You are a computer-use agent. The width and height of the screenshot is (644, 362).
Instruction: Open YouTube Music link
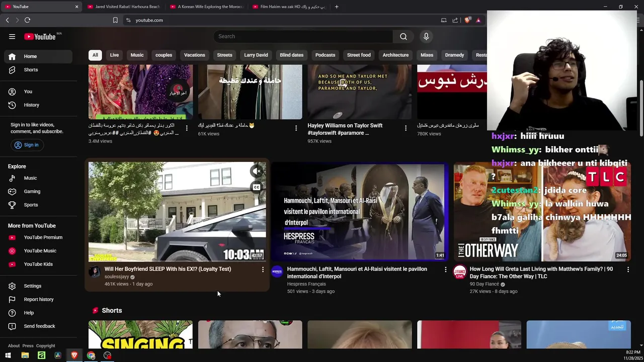pos(39,251)
